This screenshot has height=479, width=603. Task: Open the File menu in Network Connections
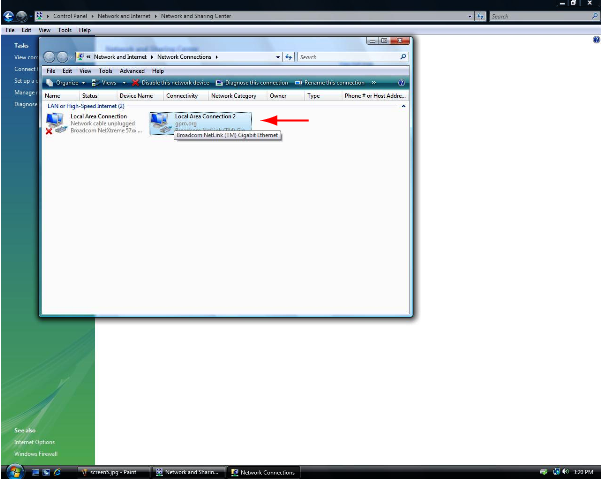pos(50,71)
